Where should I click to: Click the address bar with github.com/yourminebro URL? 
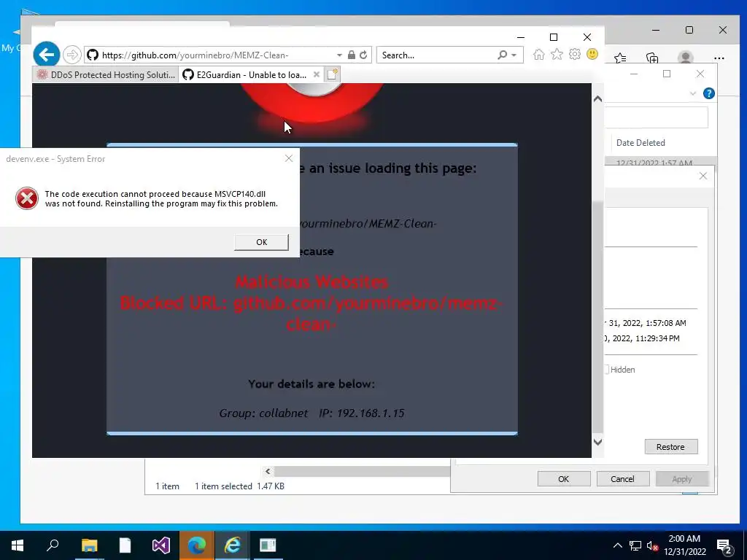[209, 55]
